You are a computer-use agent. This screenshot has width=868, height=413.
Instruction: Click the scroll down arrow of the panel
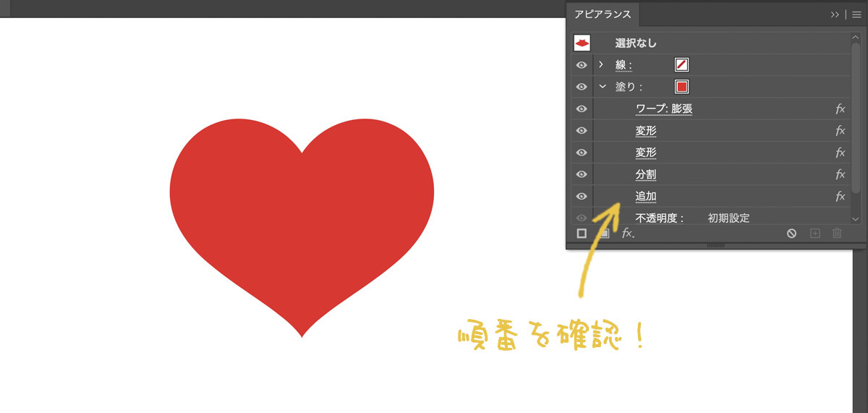click(x=856, y=218)
